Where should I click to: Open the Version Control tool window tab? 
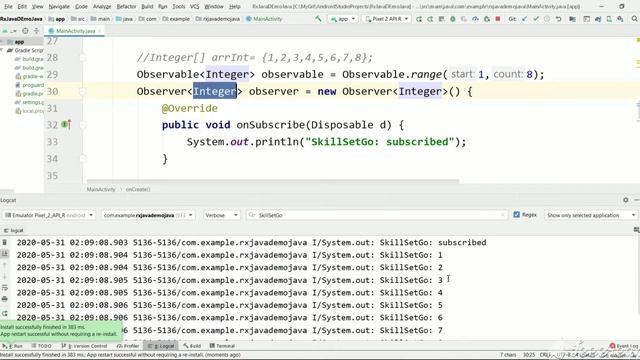(84, 346)
